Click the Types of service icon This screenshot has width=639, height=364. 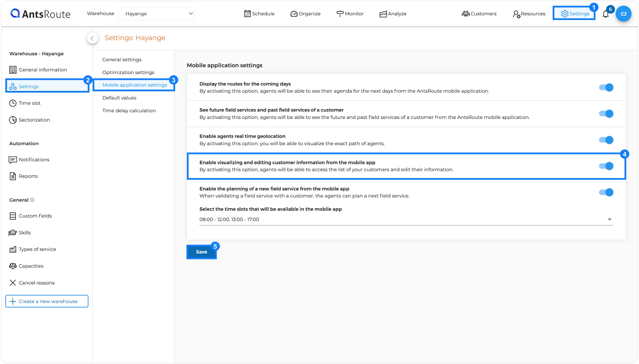coord(13,249)
